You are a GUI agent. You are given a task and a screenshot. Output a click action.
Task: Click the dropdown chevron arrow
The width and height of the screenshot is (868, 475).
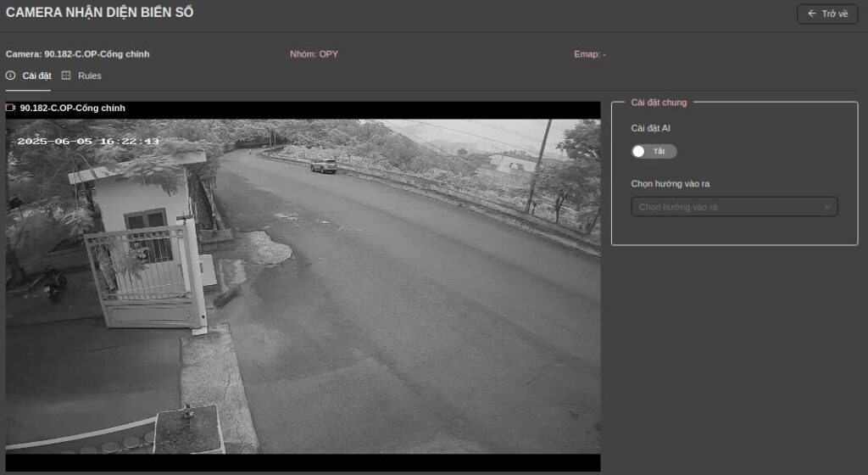point(827,206)
